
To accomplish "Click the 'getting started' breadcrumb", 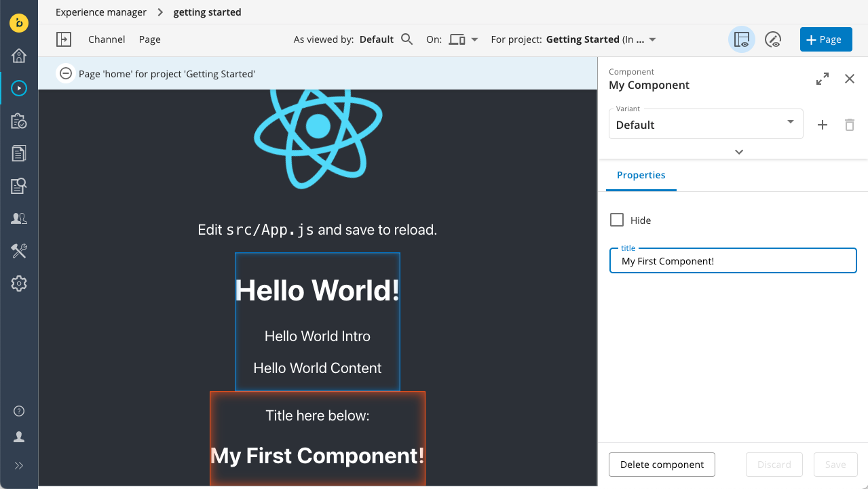I will tap(207, 12).
